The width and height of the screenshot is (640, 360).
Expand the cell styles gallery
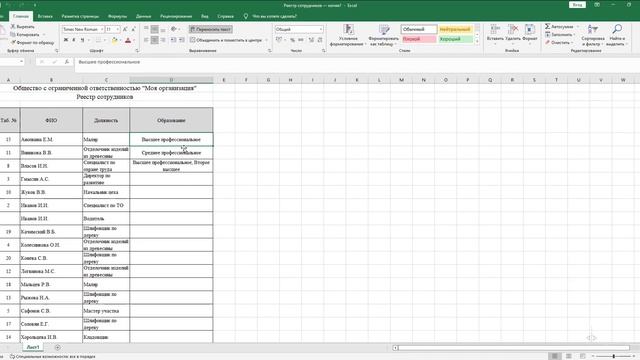pyautogui.click(x=477, y=42)
